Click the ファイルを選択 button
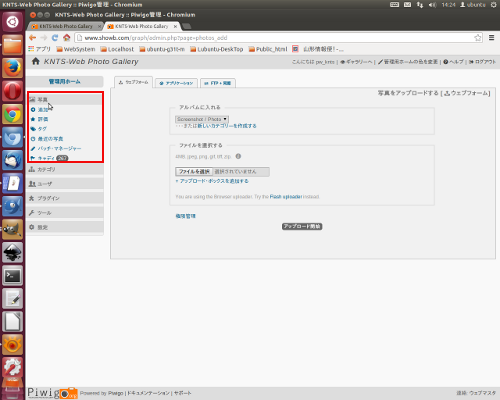This screenshot has height=400, width=500. coord(194,171)
